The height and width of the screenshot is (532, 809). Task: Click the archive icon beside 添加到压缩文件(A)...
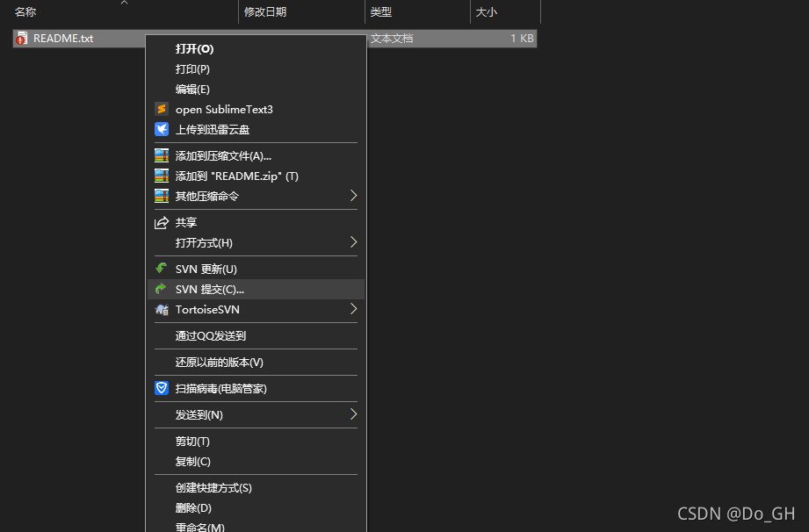point(162,155)
